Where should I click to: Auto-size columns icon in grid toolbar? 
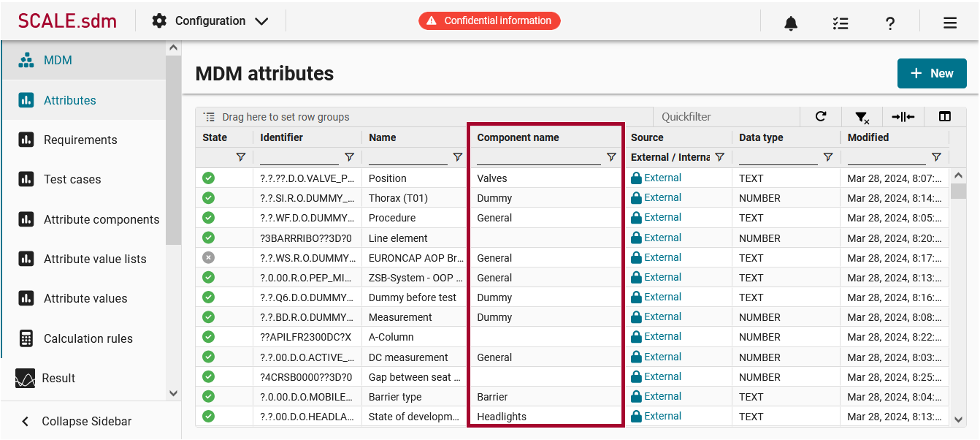click(903, 116)
